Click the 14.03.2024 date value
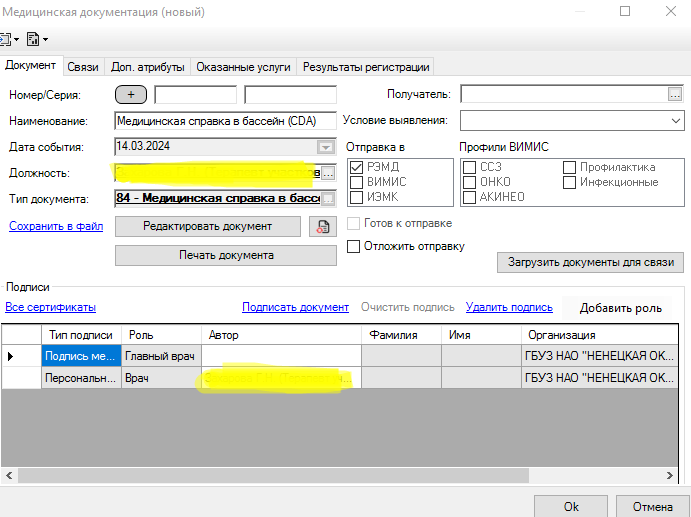 pyautogui.click(x=143, y=146)
